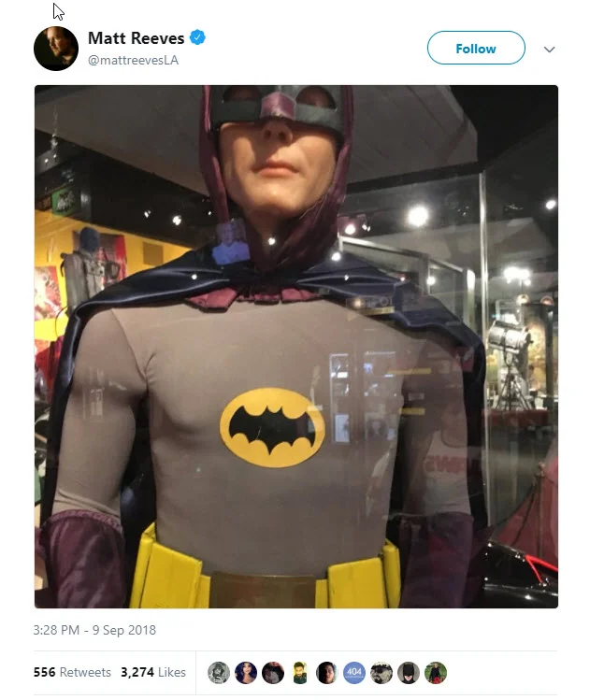Click the yellow-background bearded man avatar
Screen dimensions: 590x700
click(x=300, y=672)
